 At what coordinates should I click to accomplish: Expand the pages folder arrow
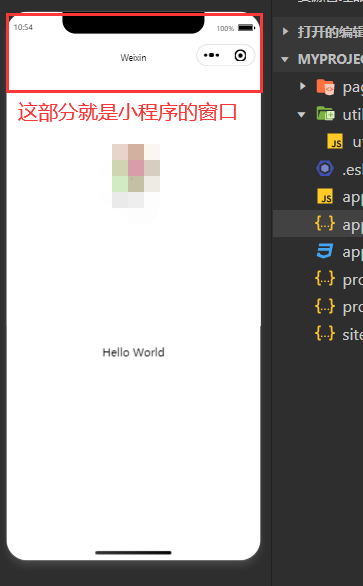tap(303, 86)
